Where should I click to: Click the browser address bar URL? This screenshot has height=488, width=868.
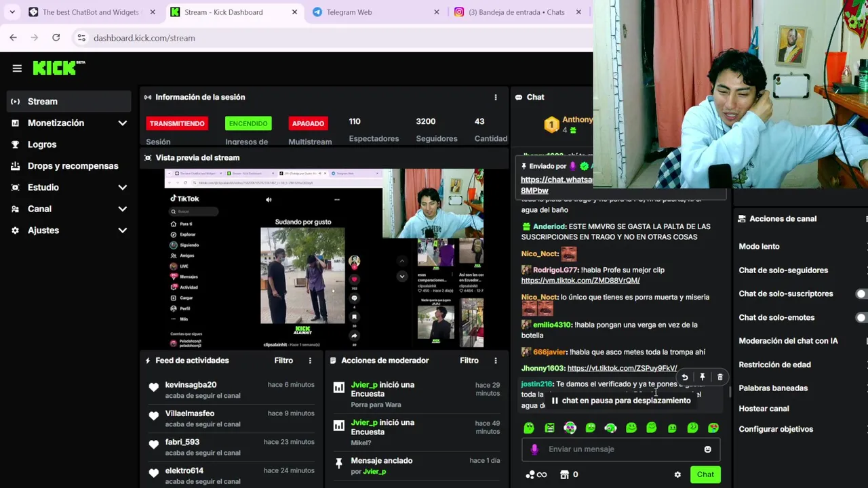click(x=144, y=38)
